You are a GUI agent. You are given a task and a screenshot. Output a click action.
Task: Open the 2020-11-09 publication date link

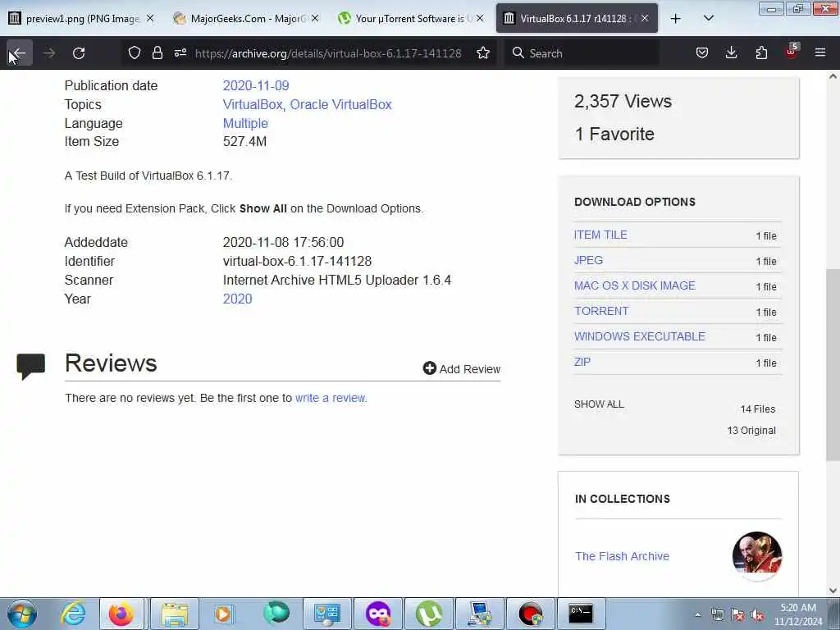[256, 85]
